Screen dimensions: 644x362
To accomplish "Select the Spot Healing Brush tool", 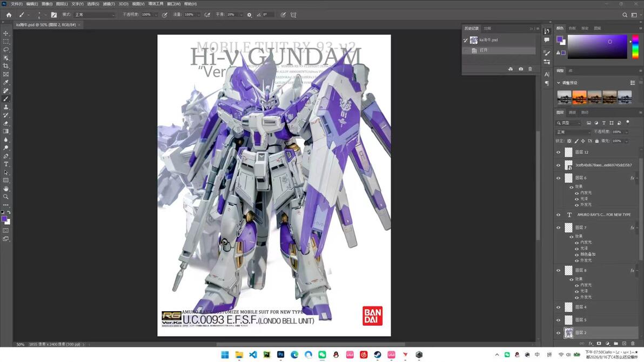I will click(6, 91).
